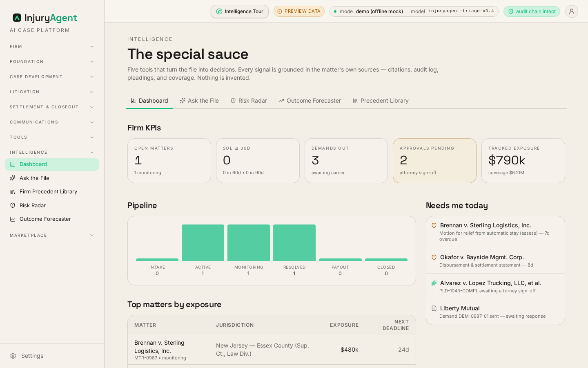Screen dimensions: 588x368
Task: Expand the Case Development sidebar section
Action: click(52, 77)
